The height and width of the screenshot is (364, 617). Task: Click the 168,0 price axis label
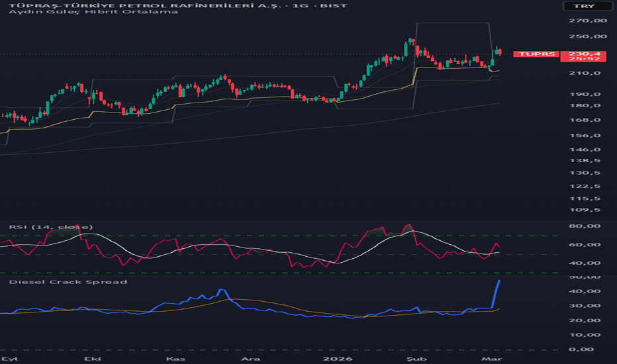[585, 120]
